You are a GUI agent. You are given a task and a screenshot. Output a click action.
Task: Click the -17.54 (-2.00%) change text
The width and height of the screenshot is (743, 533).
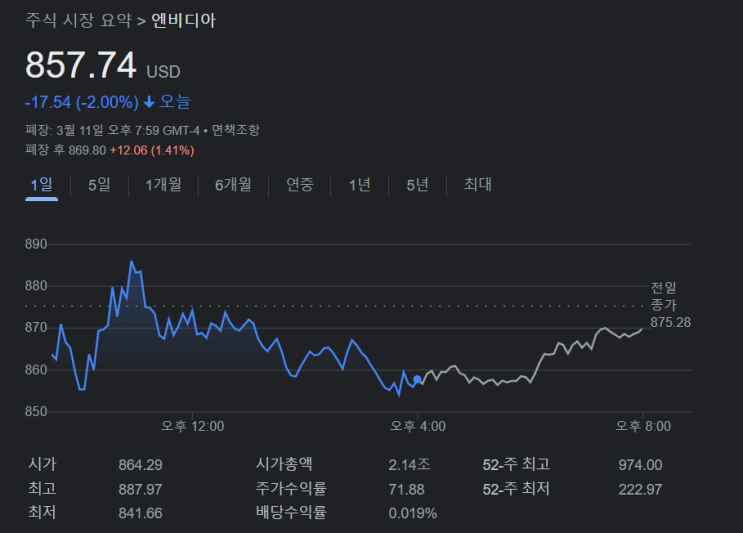(82, 102)
